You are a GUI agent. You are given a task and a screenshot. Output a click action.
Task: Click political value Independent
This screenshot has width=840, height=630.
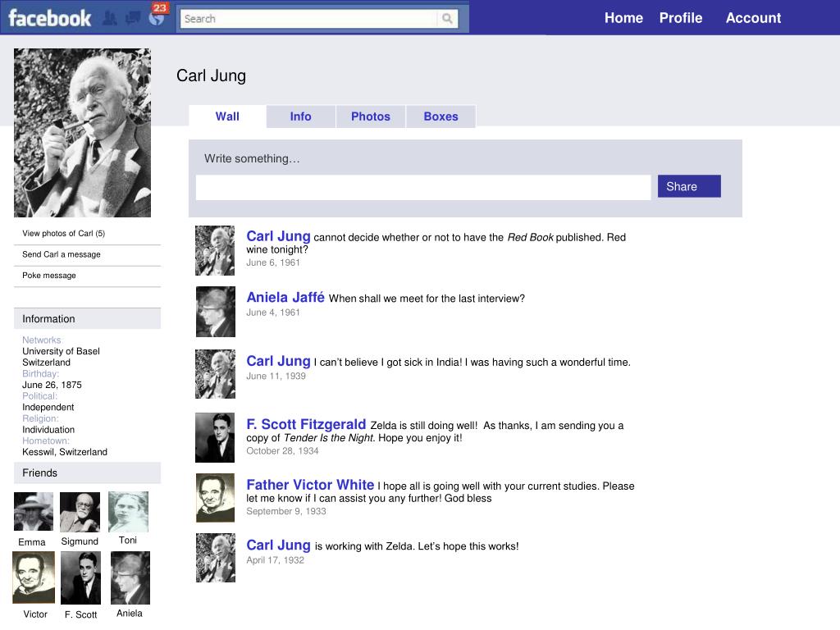48,407
